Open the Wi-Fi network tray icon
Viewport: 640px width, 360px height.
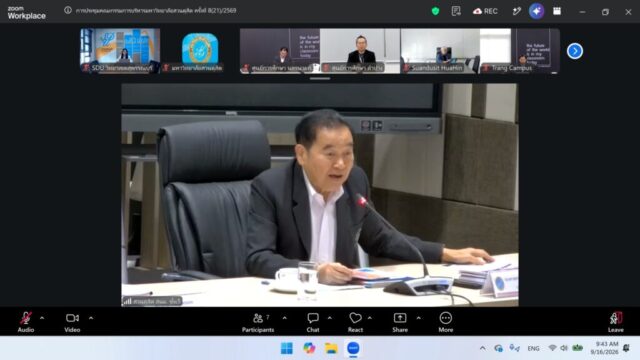pyautogui.click(x=552, y=348)
